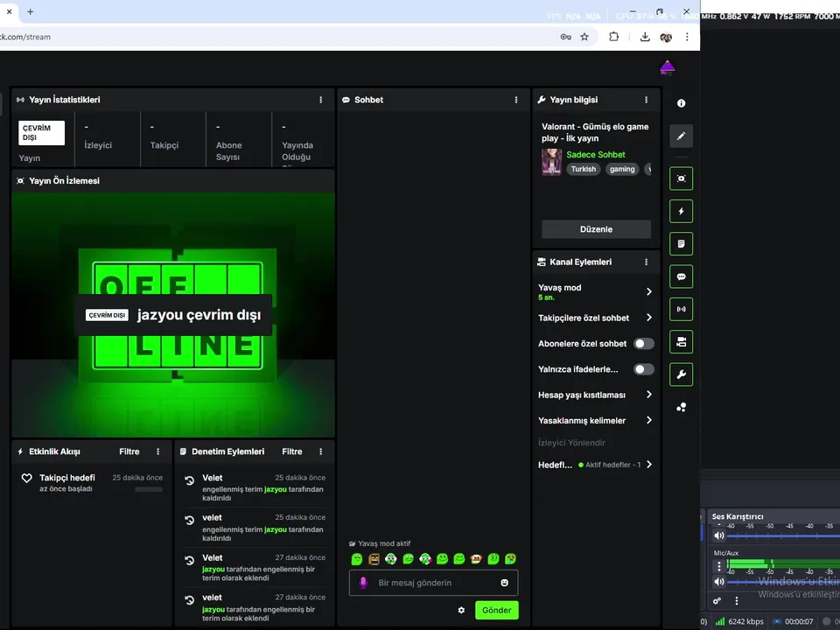This screenshot has width=840, height=630.
Task: Toggle stream statistics broadcast icon in sidebar
Action: (681, 309)
